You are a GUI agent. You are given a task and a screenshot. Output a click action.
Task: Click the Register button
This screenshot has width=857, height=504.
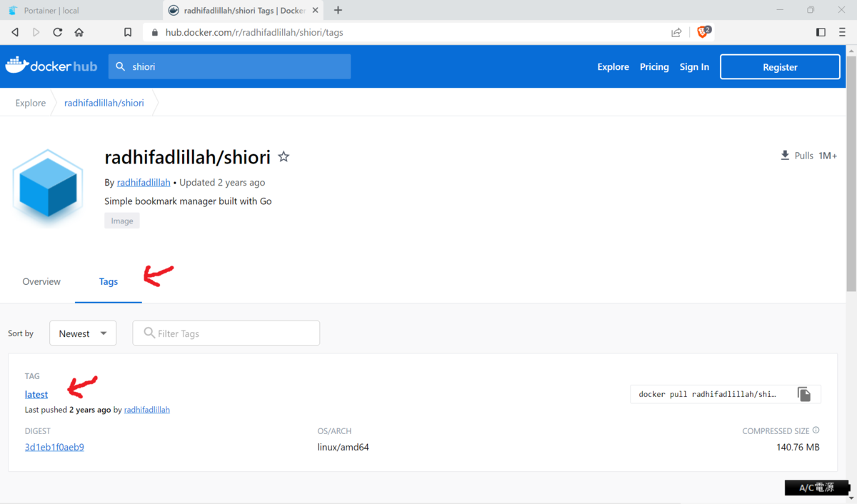tap(780, 66)
